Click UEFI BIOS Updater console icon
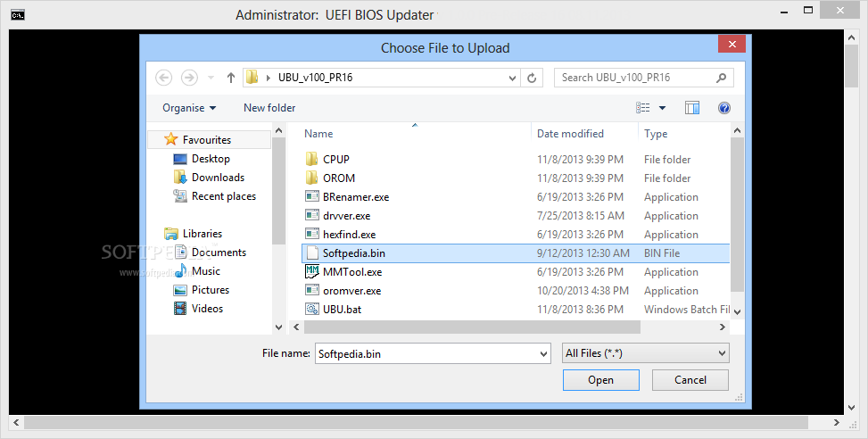This screenshot has height=439, width=868. coord(18,15)
